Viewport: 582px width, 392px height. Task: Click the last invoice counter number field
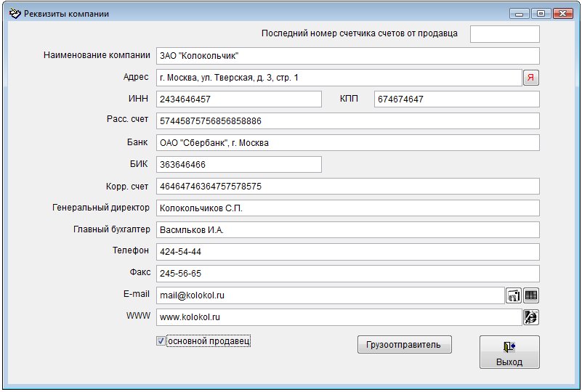[505, 34]
